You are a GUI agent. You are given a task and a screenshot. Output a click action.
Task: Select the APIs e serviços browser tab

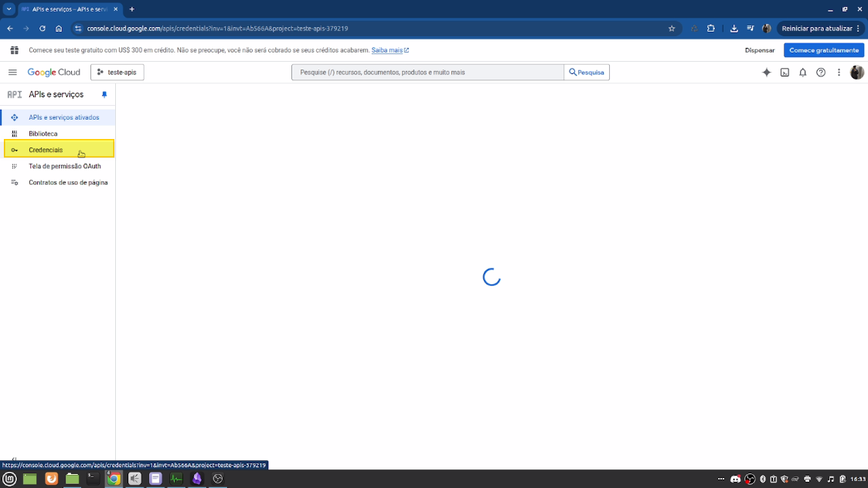[70, 8]
